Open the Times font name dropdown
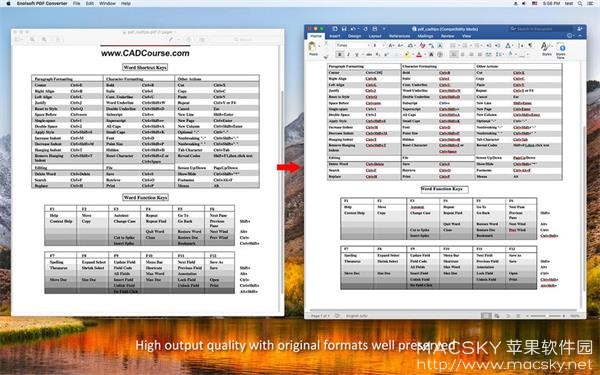 (x=352, y=45)
